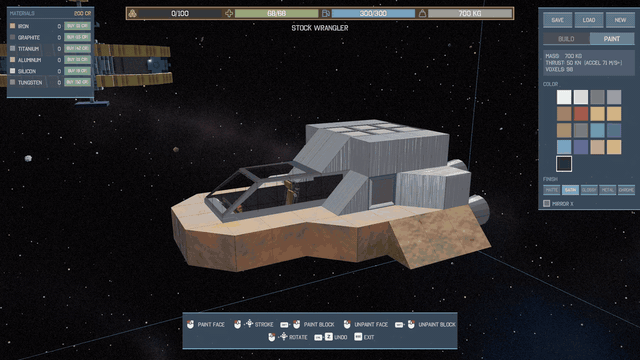Click the Titanium material color icon
Image resolution: width=640 pixels, height=360 pixels.
[13, 48]
